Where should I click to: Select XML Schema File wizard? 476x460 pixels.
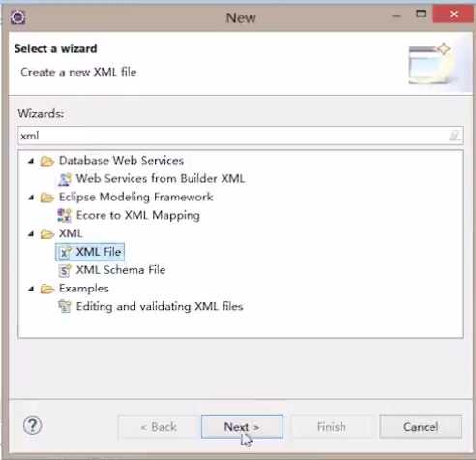pos(121,270)
